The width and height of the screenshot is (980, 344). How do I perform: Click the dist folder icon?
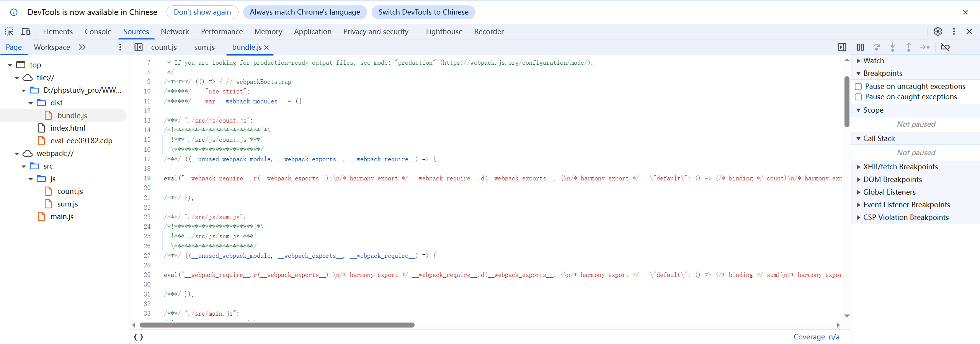(x=41, y=103)
